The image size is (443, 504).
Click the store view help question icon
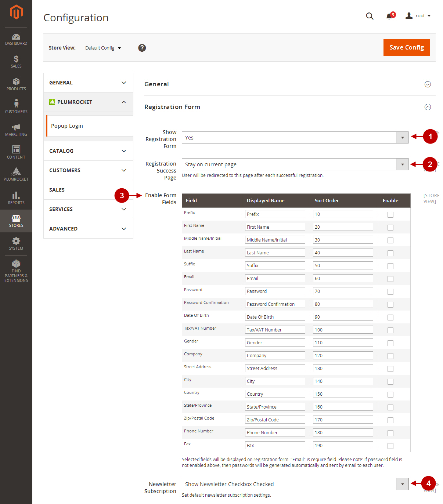[142, 48]
